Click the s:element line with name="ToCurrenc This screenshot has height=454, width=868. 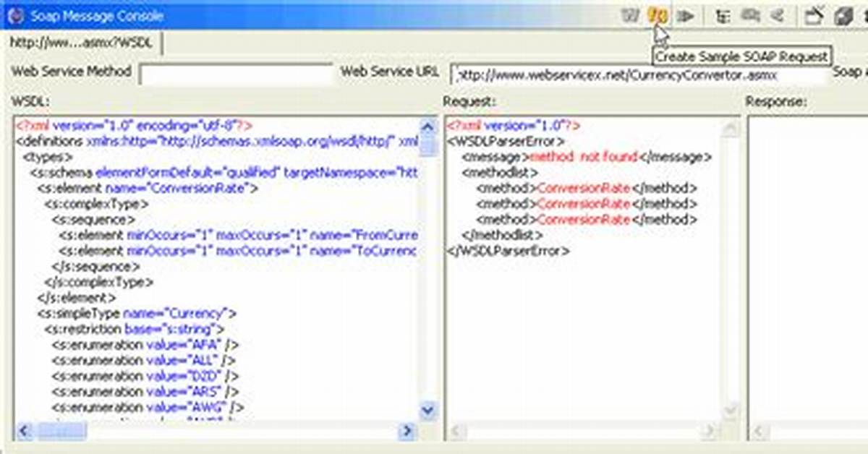pos(239,251)
